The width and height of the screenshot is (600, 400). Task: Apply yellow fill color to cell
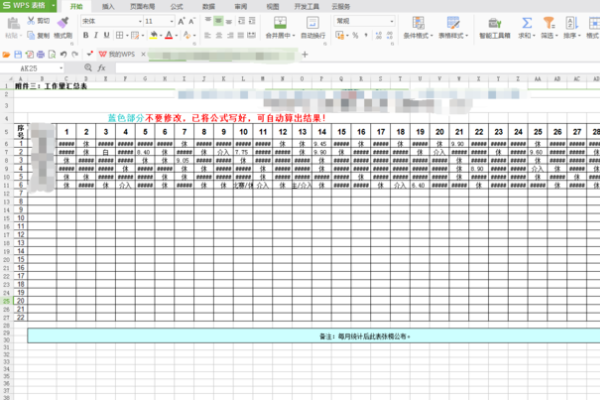153,35
